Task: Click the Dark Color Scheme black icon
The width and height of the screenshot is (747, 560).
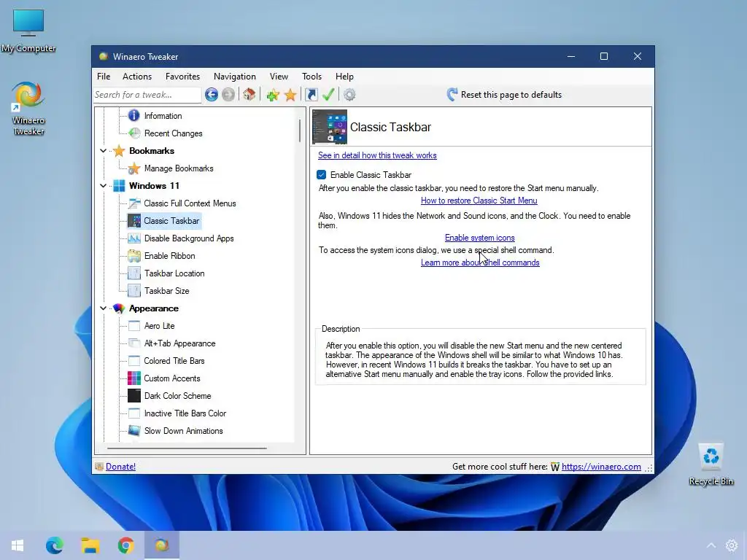Action: pyautogui.click(x=134, y=396)
